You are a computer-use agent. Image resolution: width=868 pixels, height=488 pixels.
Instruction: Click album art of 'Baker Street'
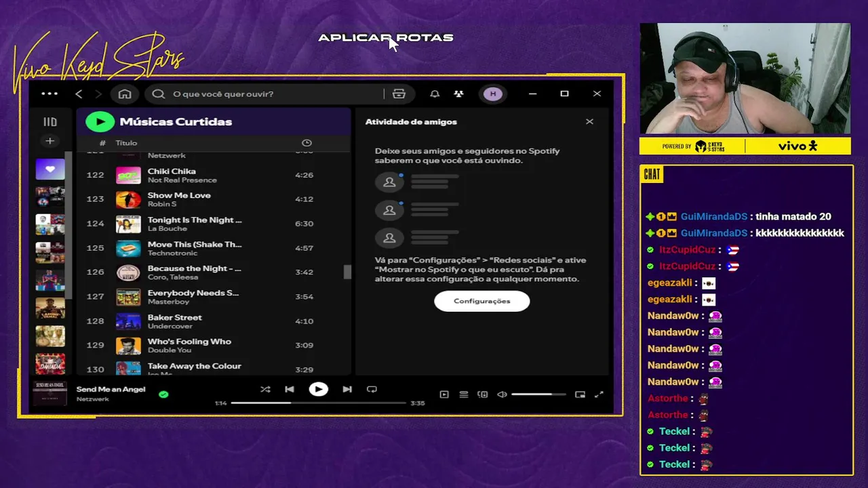[128, 321]
